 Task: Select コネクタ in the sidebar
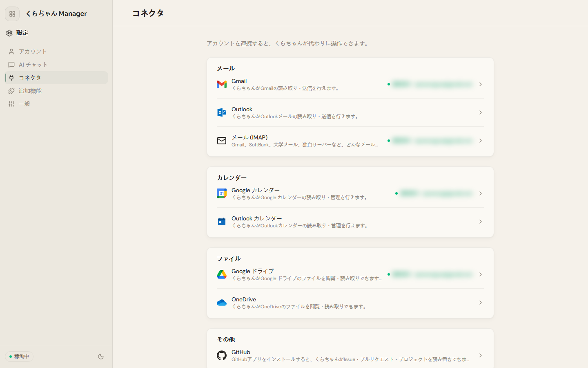pos(56,78)
